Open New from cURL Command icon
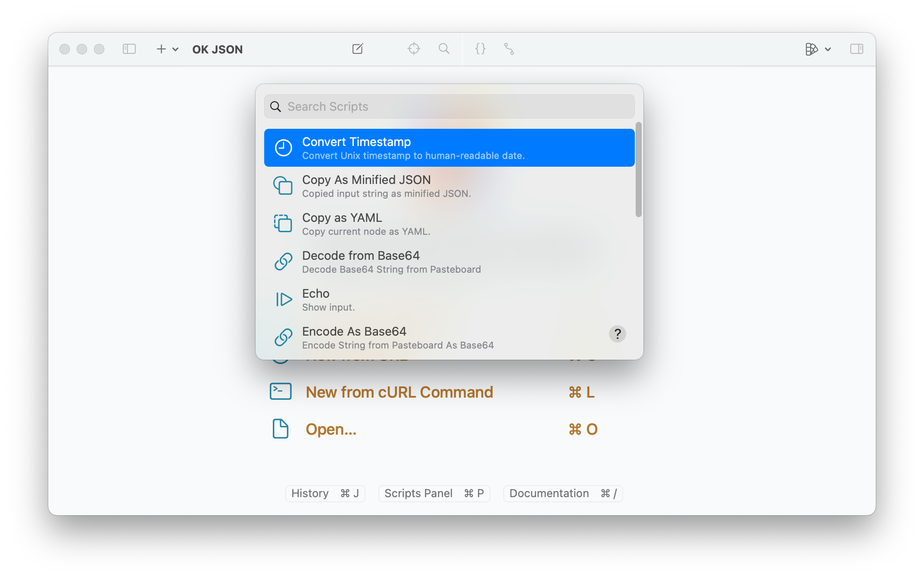Screen dimensions: 924x579 tap(280, 392)
